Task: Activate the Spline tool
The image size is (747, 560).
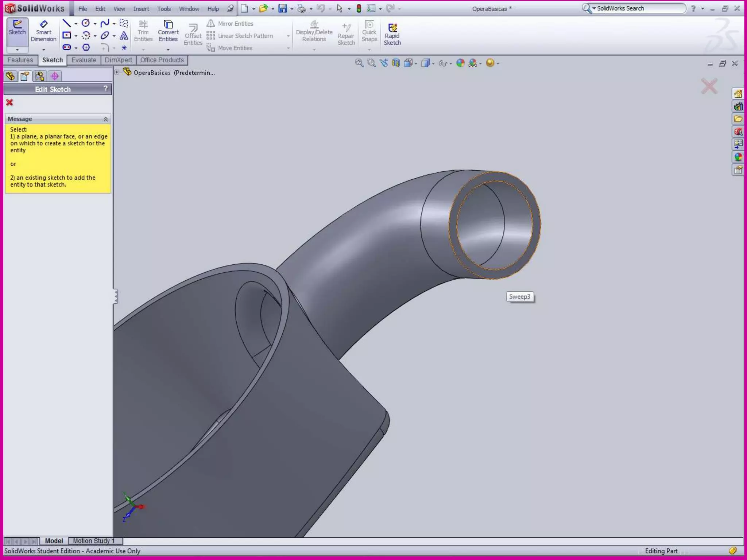Action: click(105, 24)
